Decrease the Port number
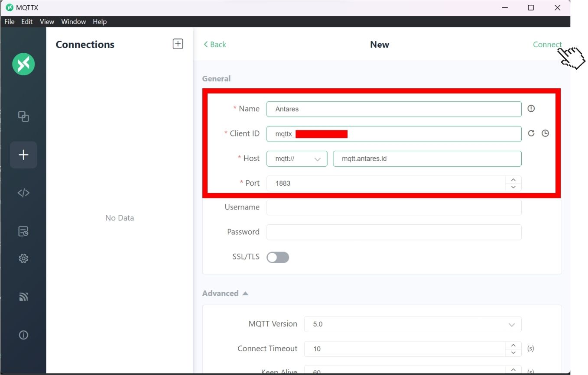Screen dimensions: 588x375 point(513,187)
